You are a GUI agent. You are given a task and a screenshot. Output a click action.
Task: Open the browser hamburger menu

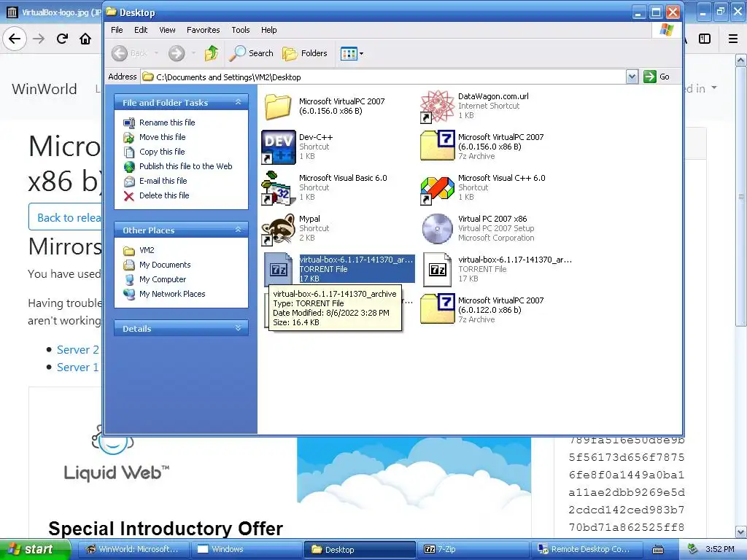click(x=733, y=39)
